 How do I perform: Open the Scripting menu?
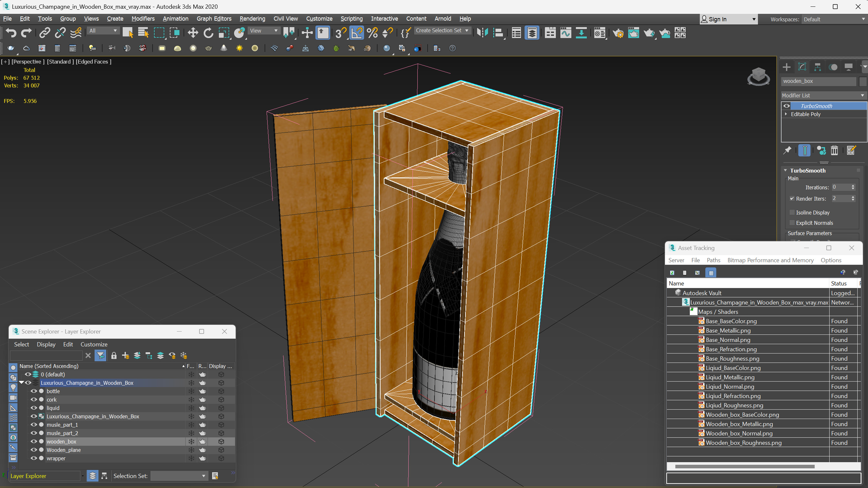pyautogui.click(x=352, y=18)
